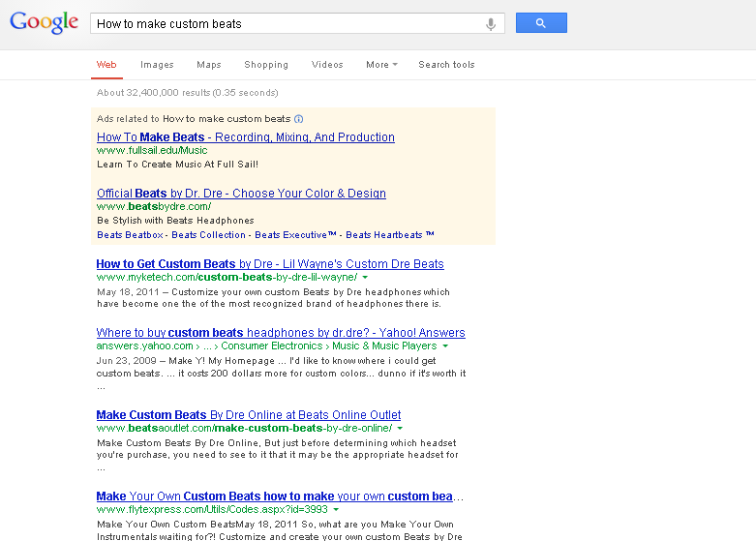Viewport: 756px width, 541px height.
Task: Click the Google logo
Action: 44,22
